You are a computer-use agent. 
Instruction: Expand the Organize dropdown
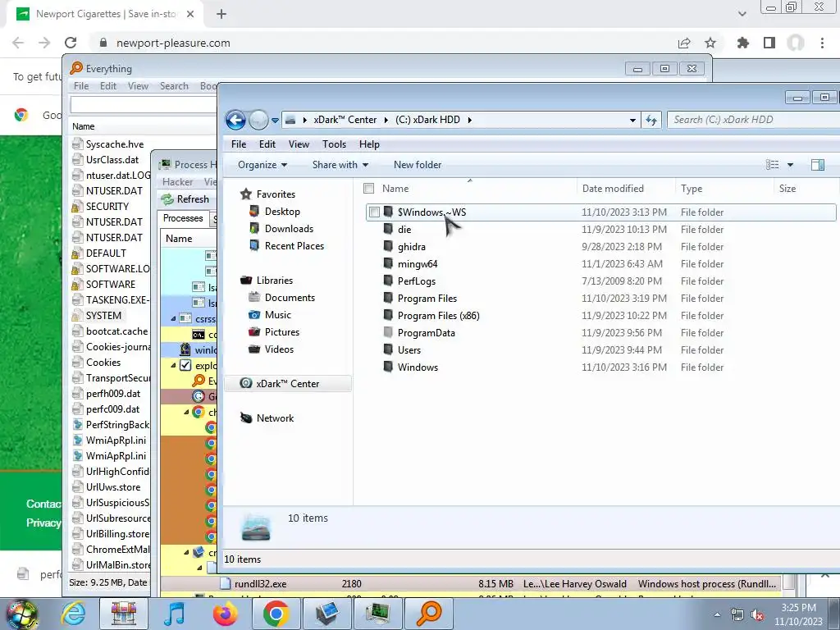click(x=262, y=165)
